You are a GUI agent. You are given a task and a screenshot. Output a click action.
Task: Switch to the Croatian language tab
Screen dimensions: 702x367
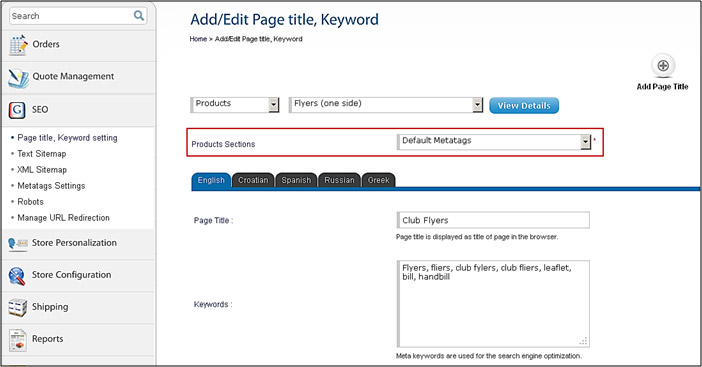(253, 180)
